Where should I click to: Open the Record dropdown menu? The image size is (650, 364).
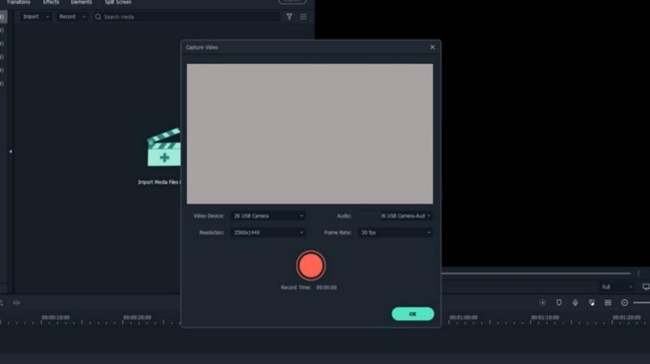(72, 17)
